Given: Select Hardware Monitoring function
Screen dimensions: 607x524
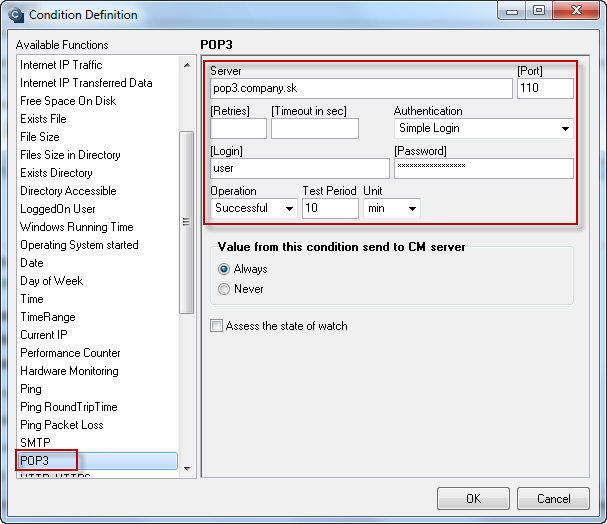Looking at the screenshot, I should click(x=69, y=371).
